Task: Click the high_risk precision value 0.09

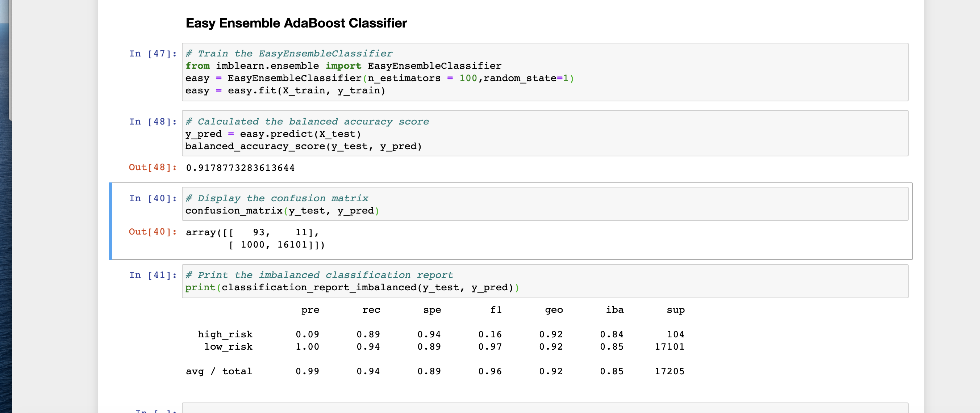Action: tap(307, 334)
